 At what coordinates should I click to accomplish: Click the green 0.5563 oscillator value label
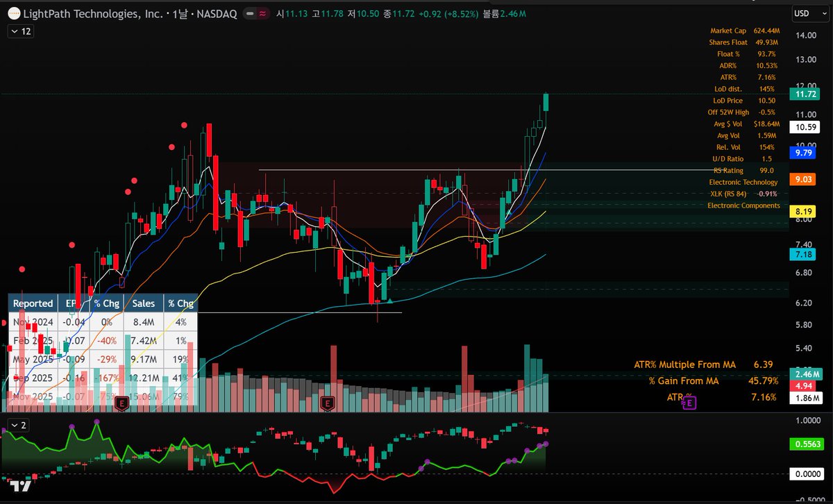coord(807,444)
